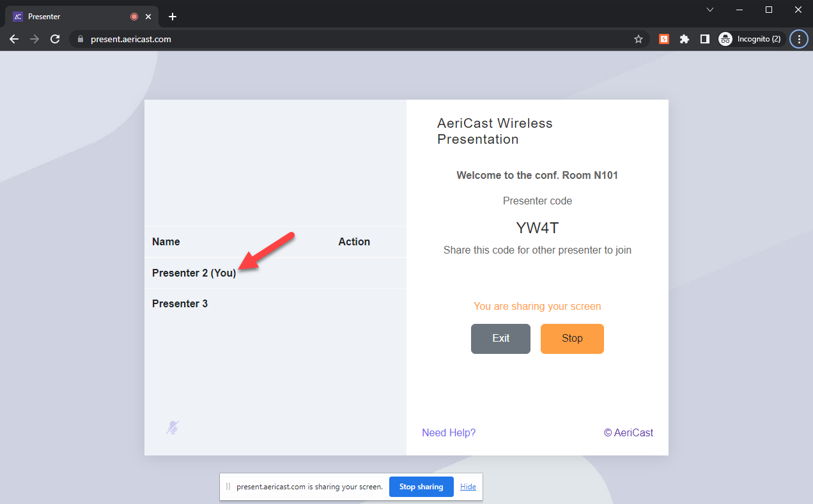813x504 pixels.
Task: Click the © AeriCast link
Action: click(628, 432)
